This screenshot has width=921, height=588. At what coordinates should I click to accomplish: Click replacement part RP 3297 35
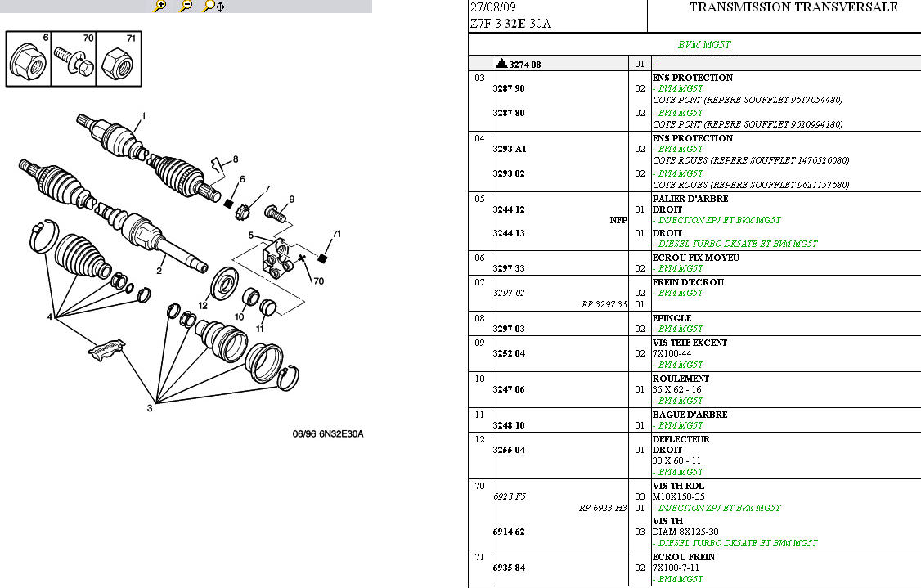pos(604,304)
